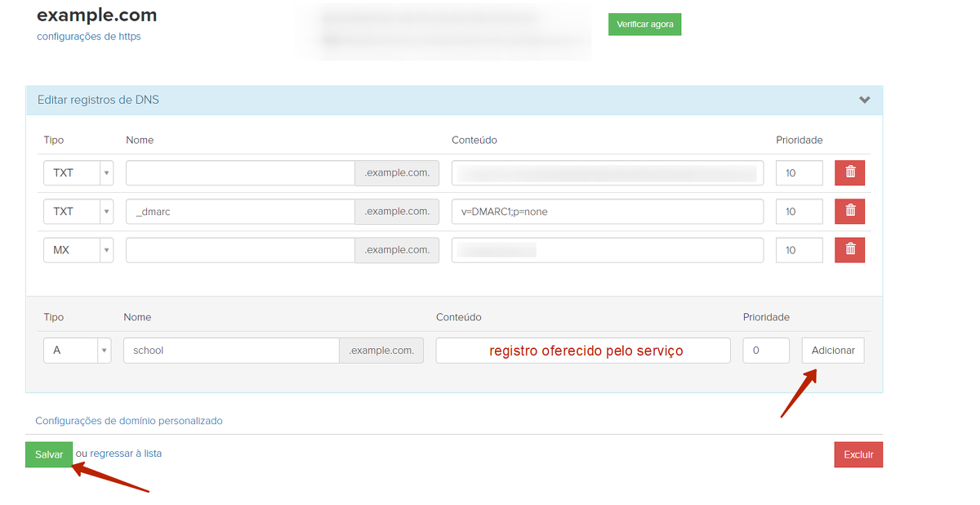Click the content field with v=DMARC1;p=none

(607, 211)
